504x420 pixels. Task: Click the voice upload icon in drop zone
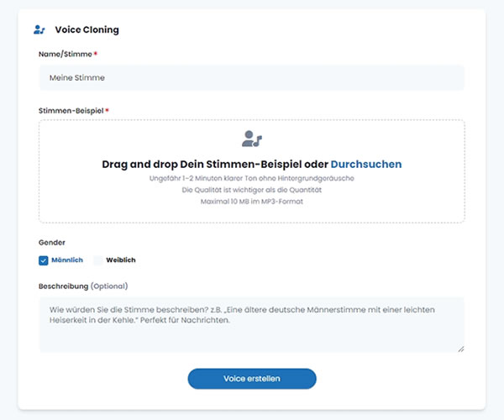[x=251, y=139]
